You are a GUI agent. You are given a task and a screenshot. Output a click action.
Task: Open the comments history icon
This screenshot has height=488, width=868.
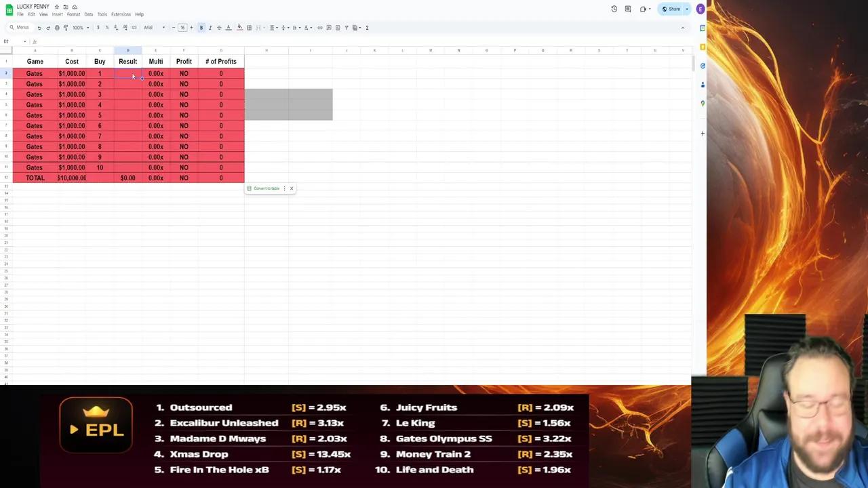click(x=628, y=9)
